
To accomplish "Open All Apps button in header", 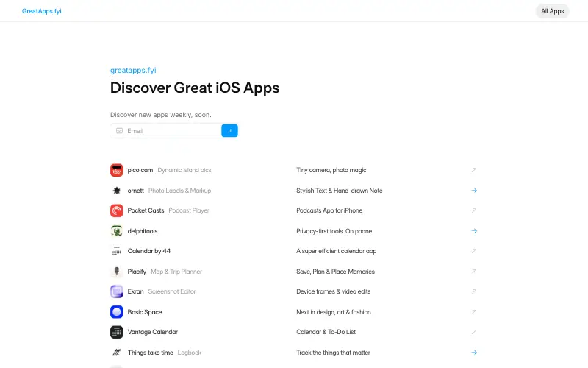I will tap(553, 11).
